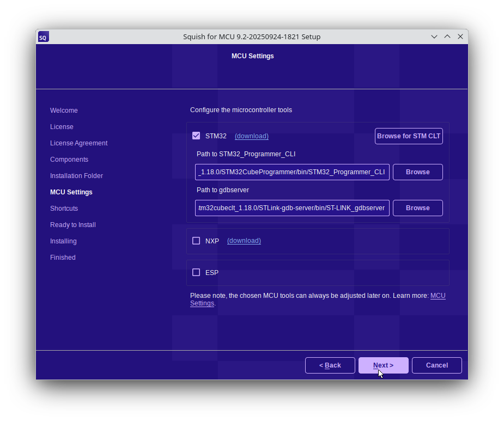Proceed with the Next button
This screenshot has height=422, width=504.
click(x=383, y=365)
